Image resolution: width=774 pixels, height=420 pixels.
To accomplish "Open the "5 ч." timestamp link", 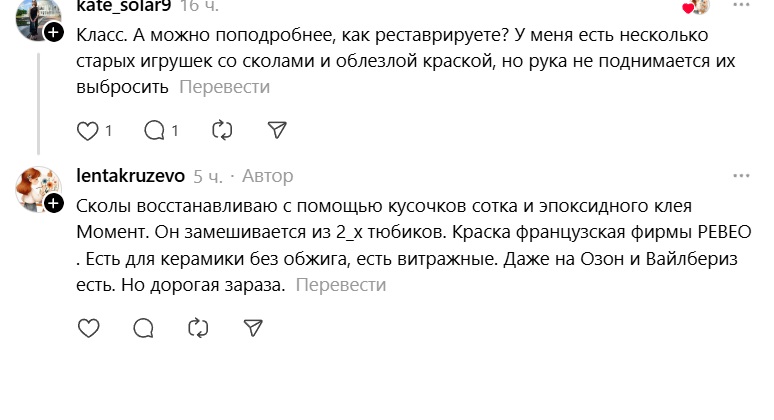I will (208, 176).
